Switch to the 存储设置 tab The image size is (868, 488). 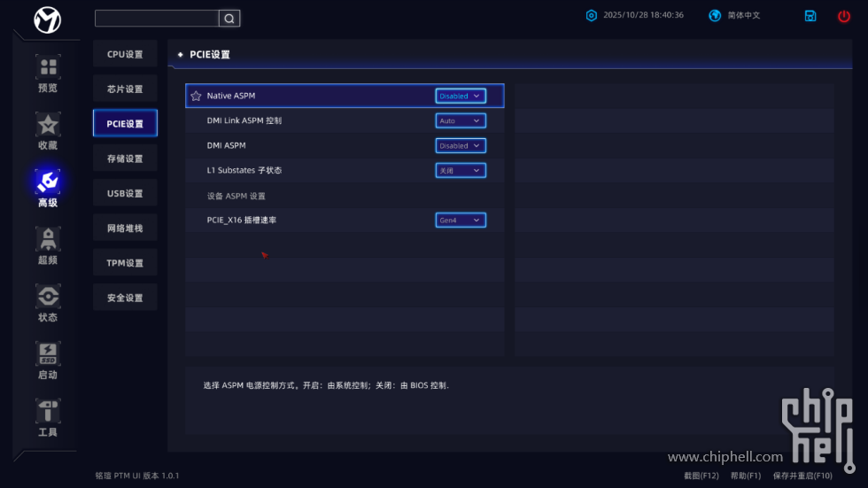(125, 159)
